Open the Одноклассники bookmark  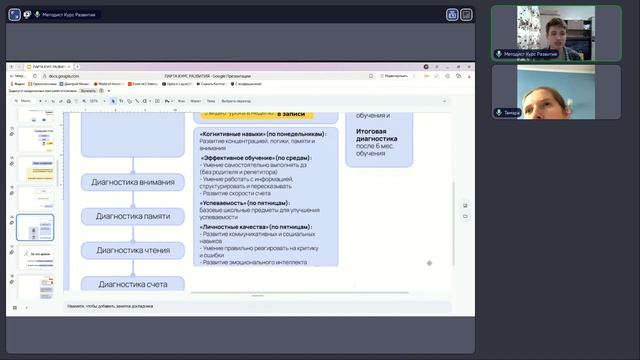tap(42, 84)
